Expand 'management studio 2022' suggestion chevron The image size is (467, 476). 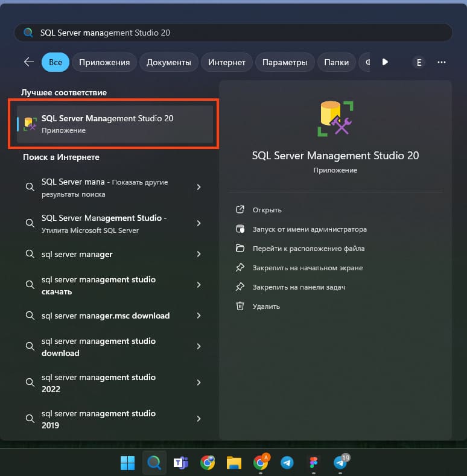pos(199,382)
